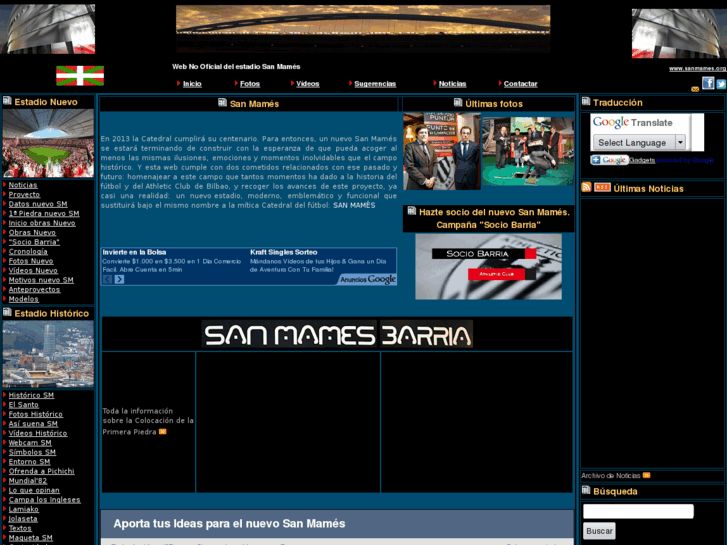Open El Santo link
The image size is (727, 545).
tap(24, 405)
